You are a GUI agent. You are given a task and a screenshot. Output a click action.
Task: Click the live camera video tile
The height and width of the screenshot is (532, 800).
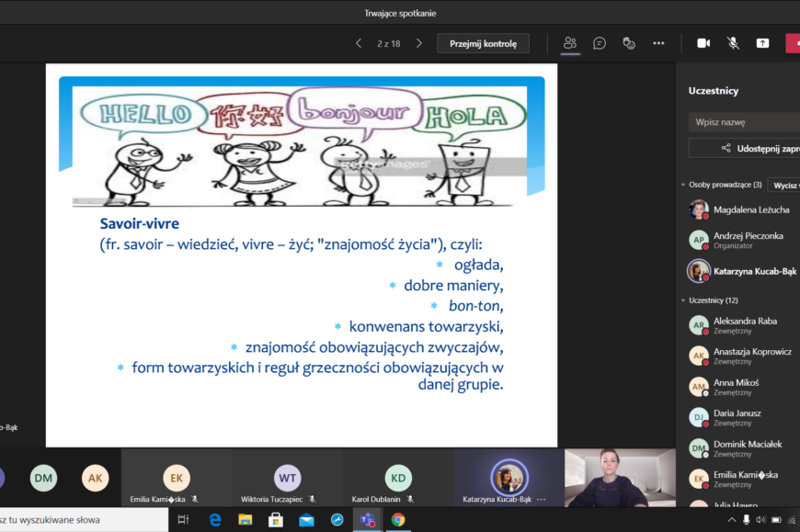[x=620, y=478]
